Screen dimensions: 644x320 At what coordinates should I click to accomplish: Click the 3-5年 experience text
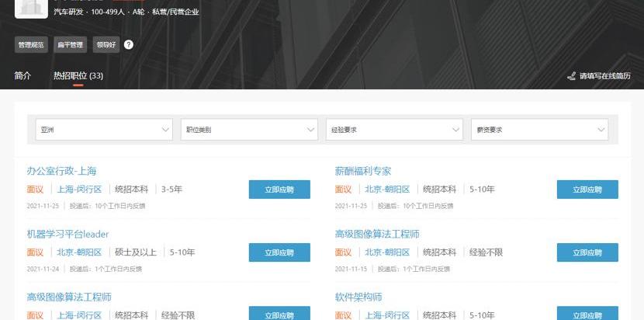click(x=171, y=190)
